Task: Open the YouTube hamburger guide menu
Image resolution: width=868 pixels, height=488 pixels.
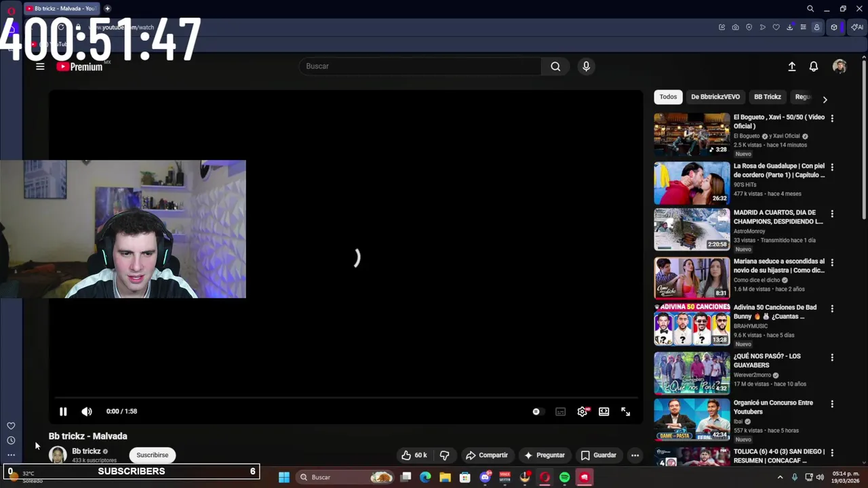Action: [40, 66]
